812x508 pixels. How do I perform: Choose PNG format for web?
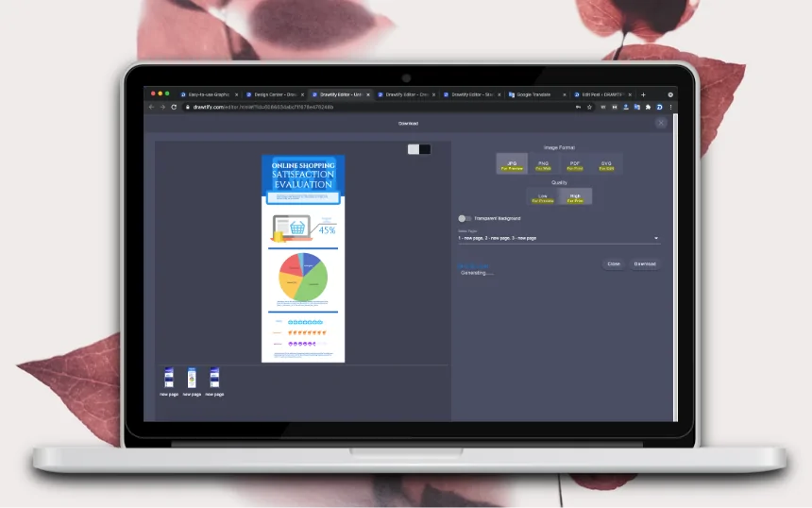click(543, 163)
